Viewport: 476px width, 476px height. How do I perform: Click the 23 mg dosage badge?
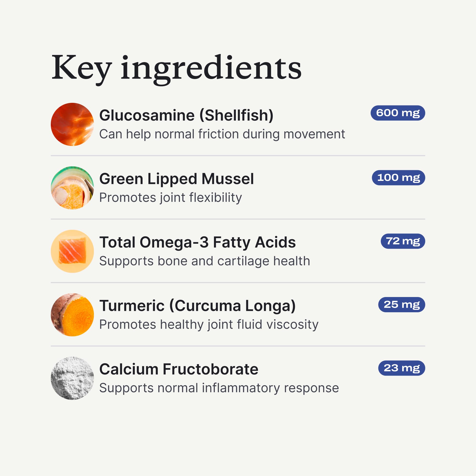click(401, 368)
